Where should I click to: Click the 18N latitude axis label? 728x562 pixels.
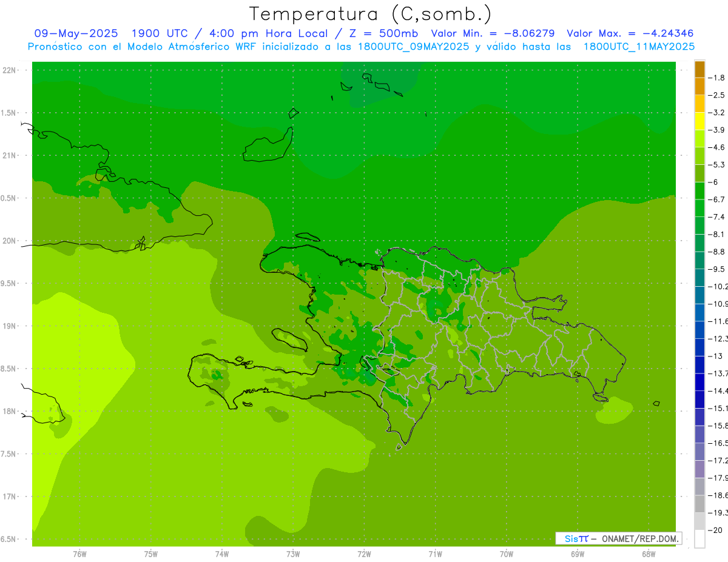tap(10, 412)
